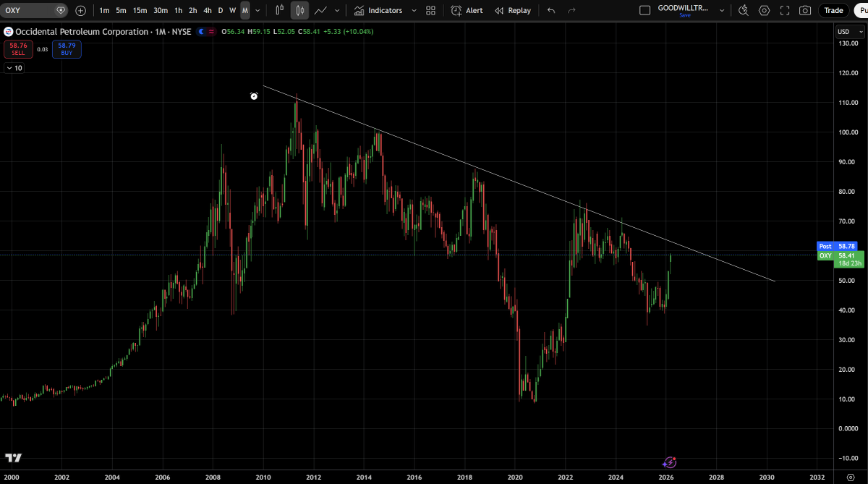Click the +5.33 (+10.04%) change value
This screenshot has width=868, height=484.
[349, 32]
